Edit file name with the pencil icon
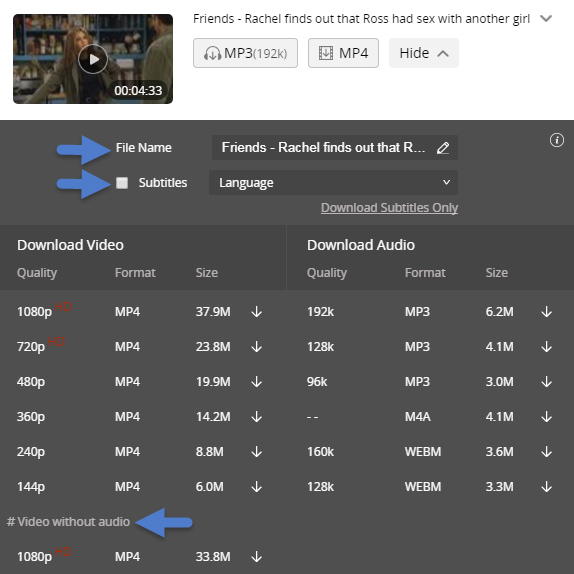Image resolution: width=574 pixels, height=574 pixels. tap(443, 148)
